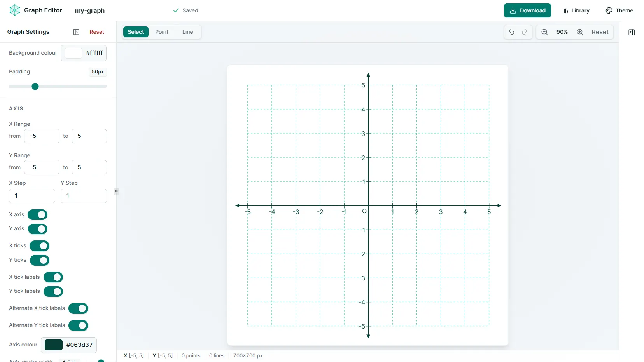Click the Graph Editor logo icon

click(x=15, y=10)
